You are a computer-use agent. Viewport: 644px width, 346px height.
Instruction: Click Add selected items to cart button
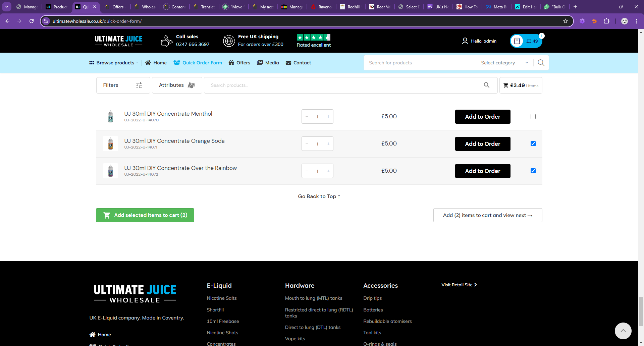(x=145, y=215)
